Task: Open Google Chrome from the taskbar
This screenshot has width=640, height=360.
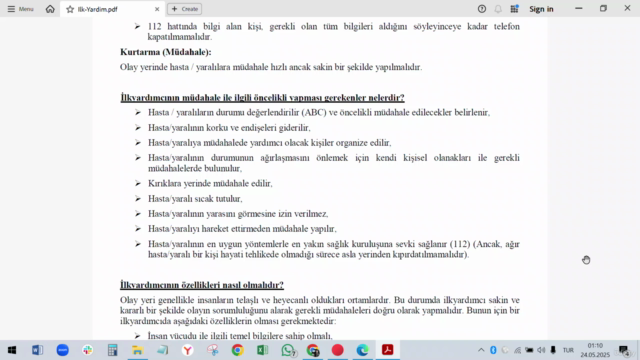Action: (x=238, y=350)
